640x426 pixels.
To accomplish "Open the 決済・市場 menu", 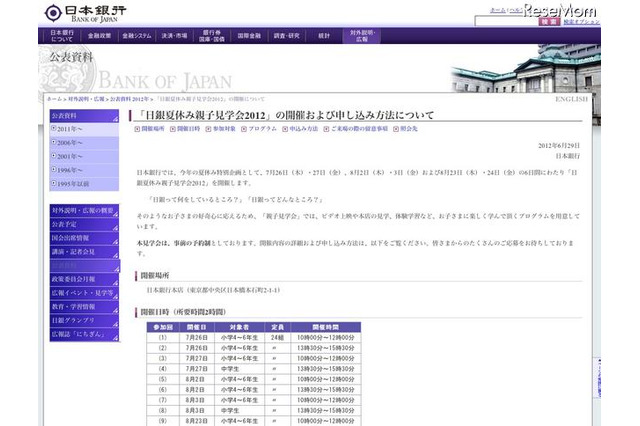I will pyautogui.click(x=174, y=36).
